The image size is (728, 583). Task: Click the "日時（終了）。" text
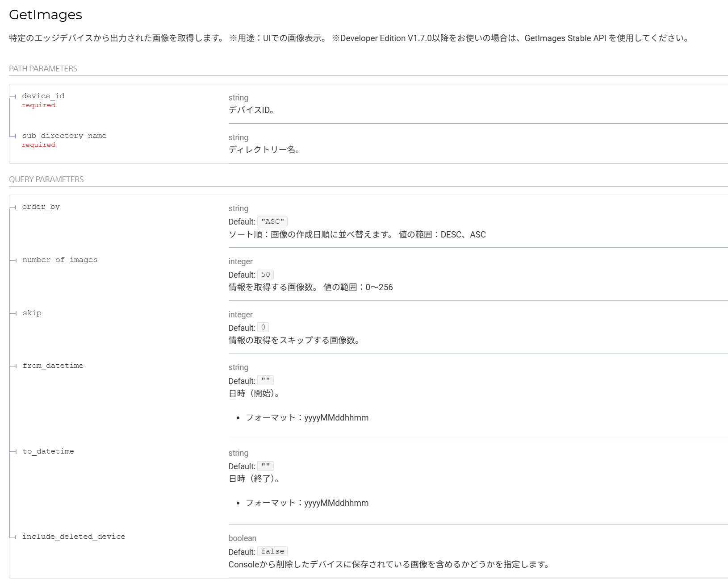pyautogui.click(x=254, y=479)
